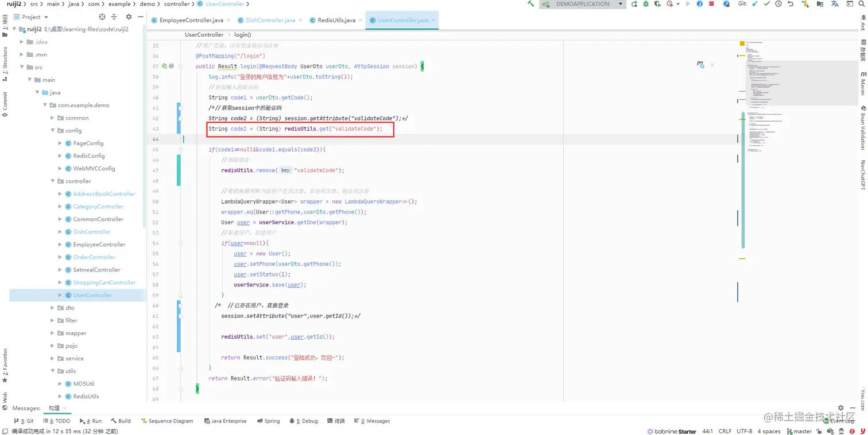Open the 4: Run tool window tab
The image size is (868, 435).
[x=91, y=421]
